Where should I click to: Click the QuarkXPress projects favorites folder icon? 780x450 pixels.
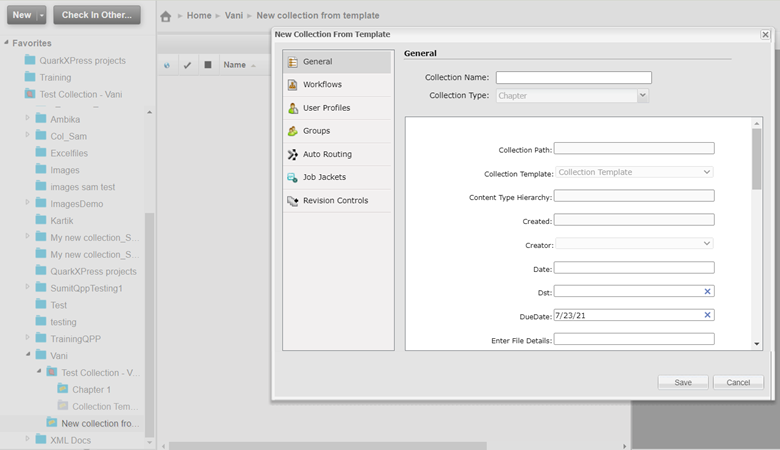[x=30, y=60]
